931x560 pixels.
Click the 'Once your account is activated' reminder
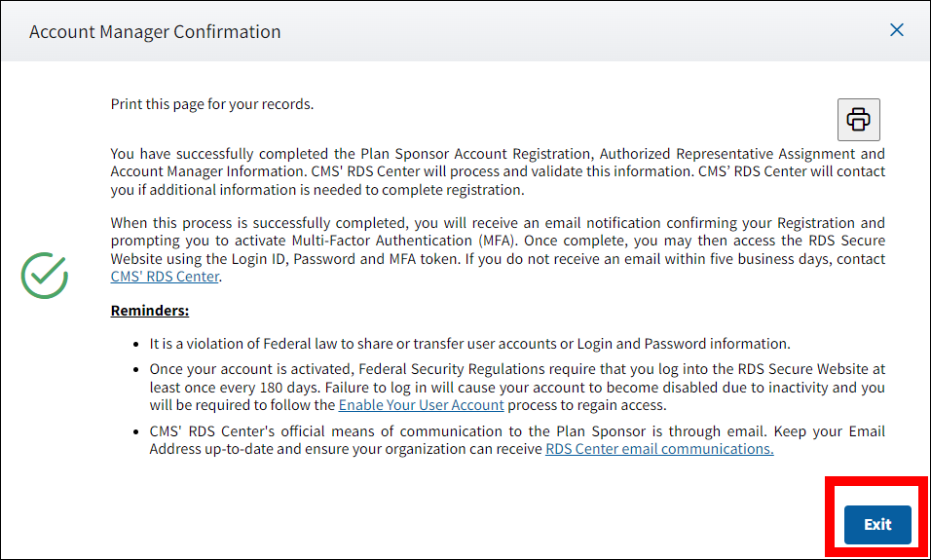(516, 388)
